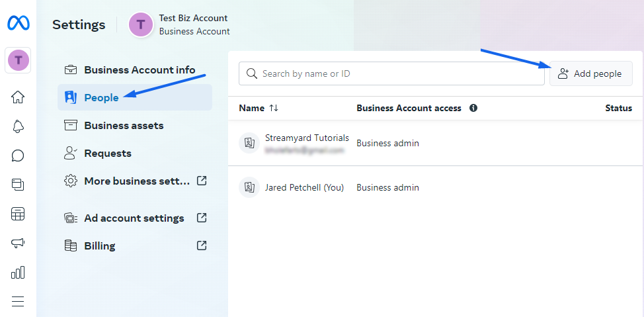
Task: Click the external link icon for Ad account settings
Action: click(202, 218)
